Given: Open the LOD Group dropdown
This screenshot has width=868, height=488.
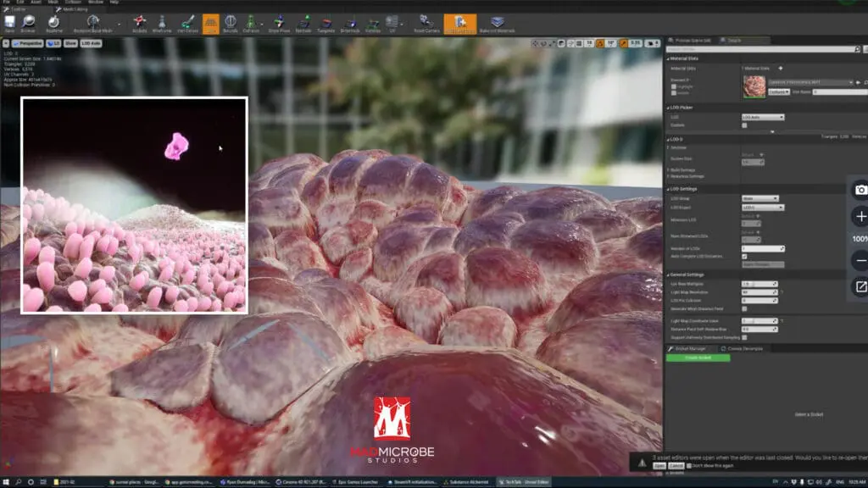Looking at the screenshot, I should [x=760, y=198].
